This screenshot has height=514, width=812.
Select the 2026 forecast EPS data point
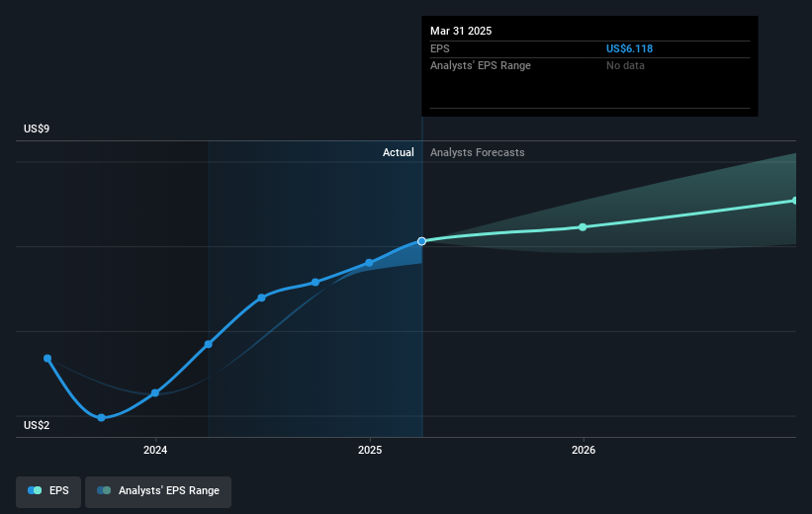(x=583, y=227)
